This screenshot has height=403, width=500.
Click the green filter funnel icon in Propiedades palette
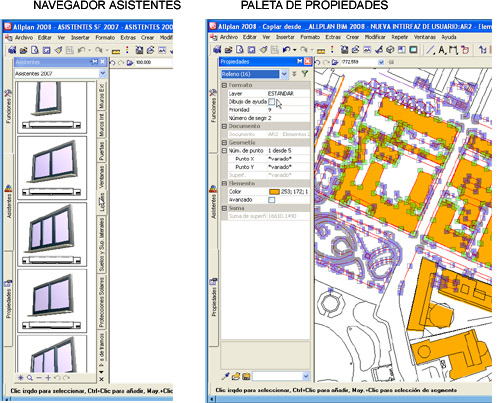(x=305, y=74)
